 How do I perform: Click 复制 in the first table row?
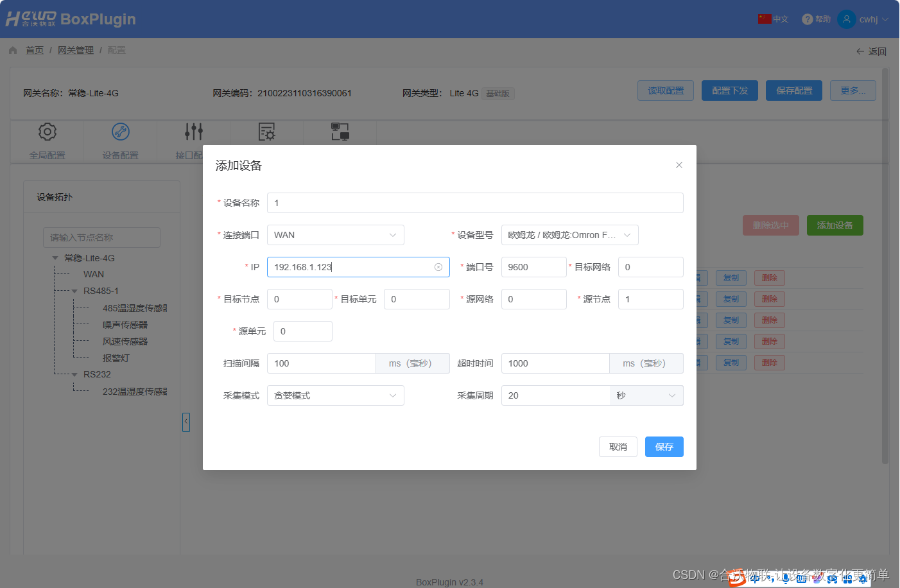[x=731, y=278]
